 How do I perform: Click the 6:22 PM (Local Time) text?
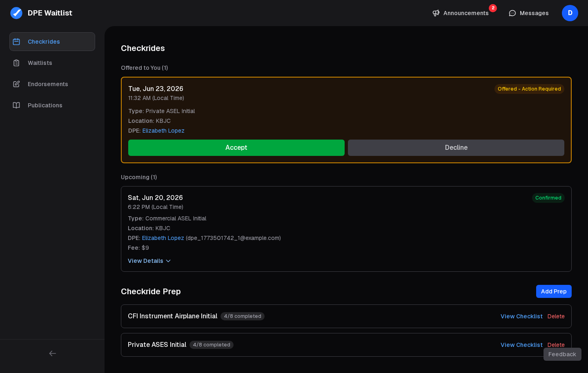coord(156,207)
